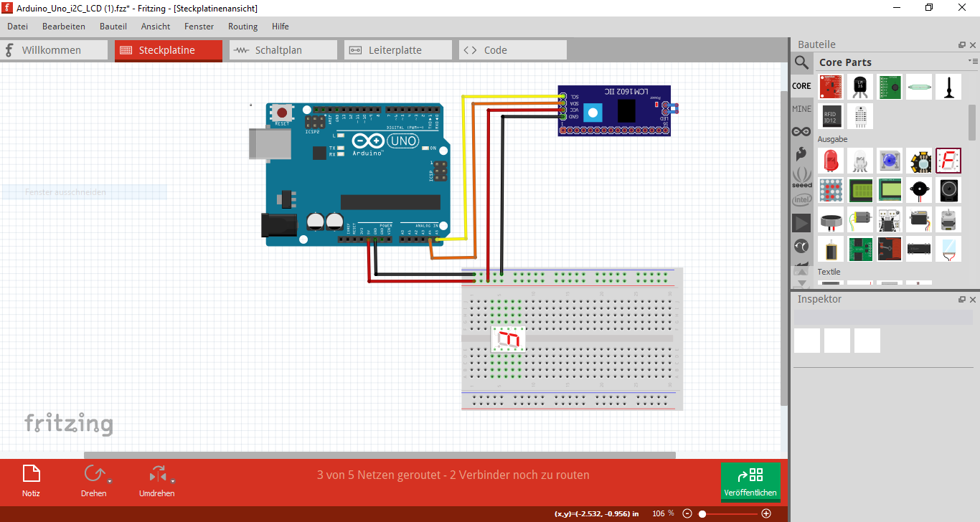The image size is (980, 522).
Task: Rotate the part with Drehen
Action: click(93, 480)
